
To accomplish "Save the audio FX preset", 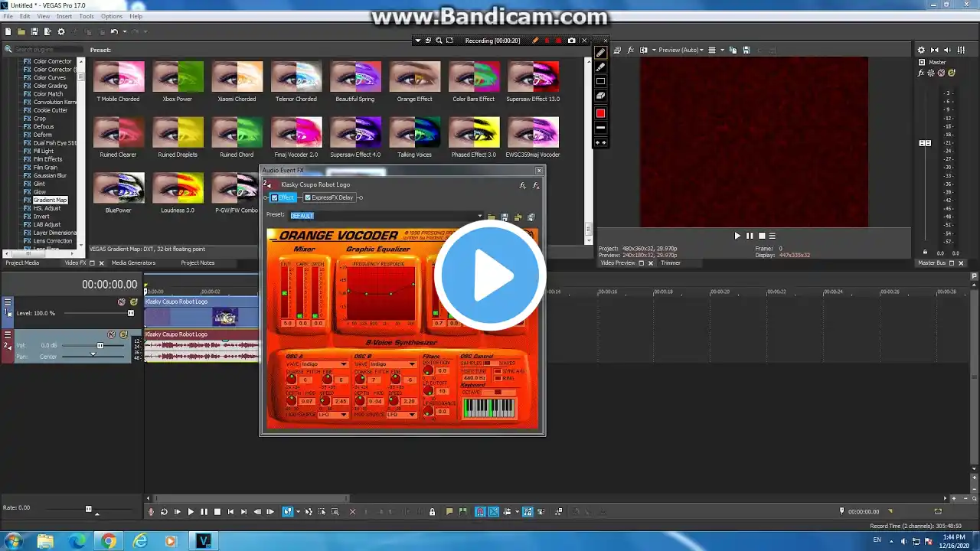I will coord(505,217).
